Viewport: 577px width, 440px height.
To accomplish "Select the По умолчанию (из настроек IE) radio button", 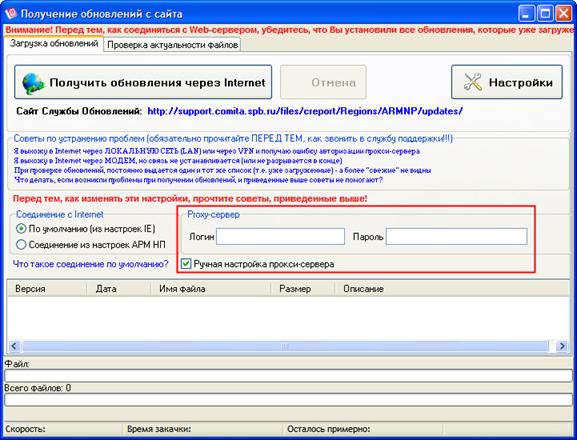I will tap(21, 228).
